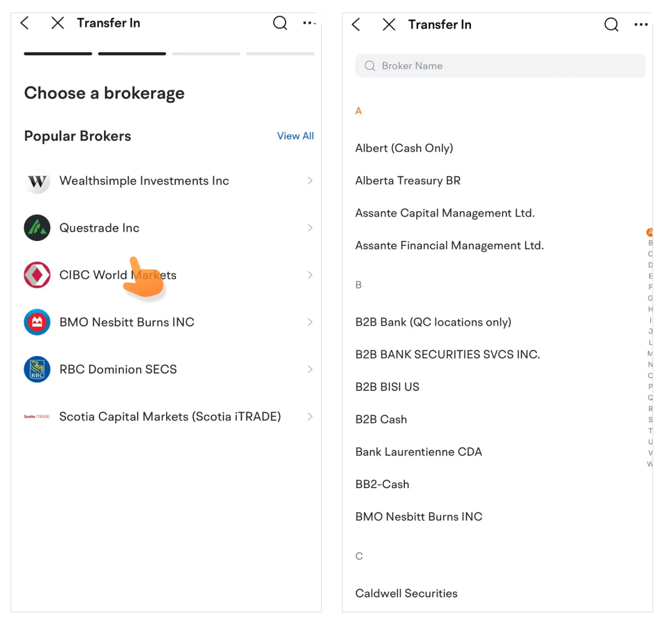Tap the Wealthsimple Investments logo icon
The height and width of the screenshot is (625, 672).
point(37,181)
